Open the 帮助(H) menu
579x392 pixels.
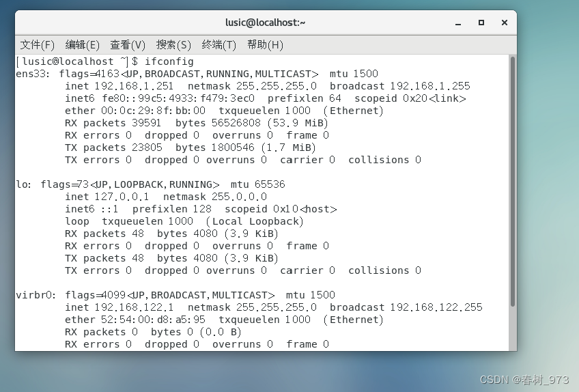(x=265, y=45)
